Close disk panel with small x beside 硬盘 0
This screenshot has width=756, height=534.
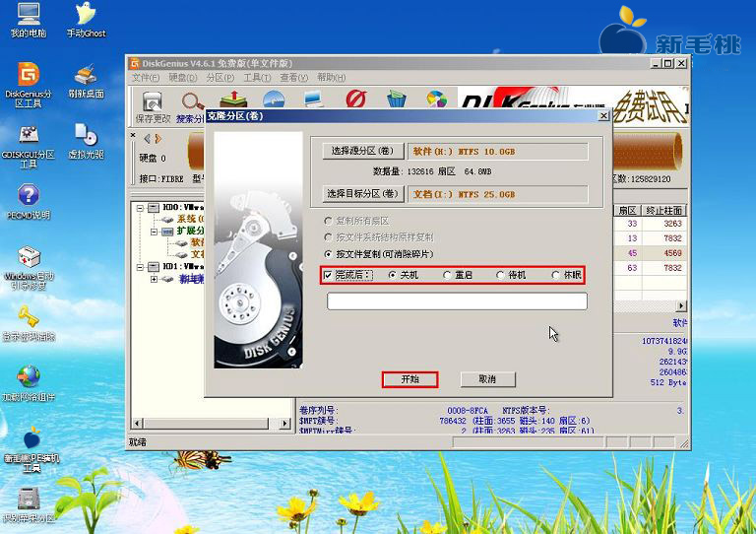133,136
